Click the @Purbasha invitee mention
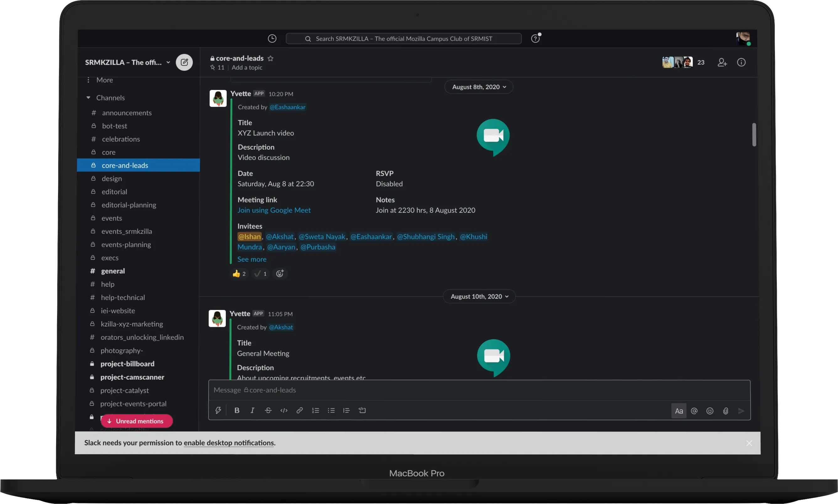The height and width of the screenshot is (504, 838). [x=318, y=247]
